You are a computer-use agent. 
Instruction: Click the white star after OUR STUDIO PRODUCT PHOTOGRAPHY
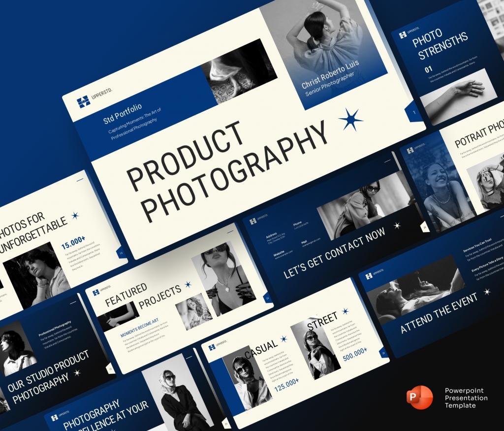[x=77, y=373]
